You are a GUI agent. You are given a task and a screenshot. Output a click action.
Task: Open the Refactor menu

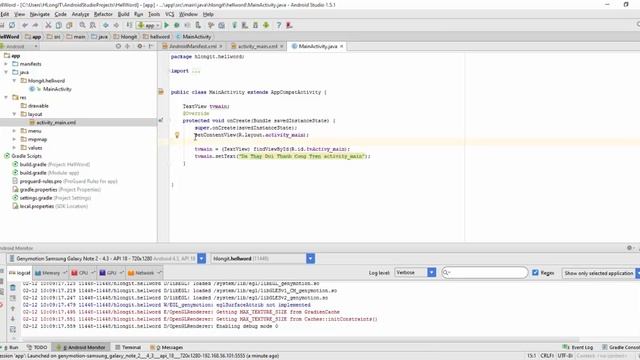103,14
